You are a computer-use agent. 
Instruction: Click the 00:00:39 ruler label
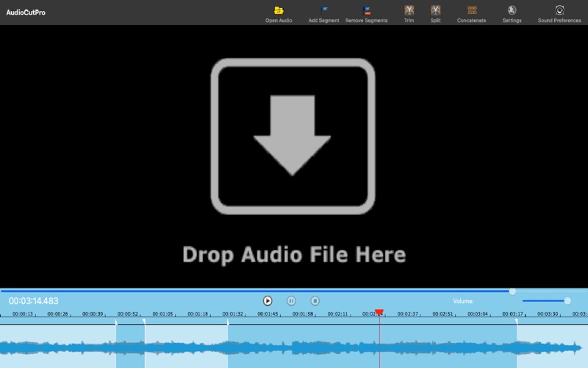tap(93, 314)
